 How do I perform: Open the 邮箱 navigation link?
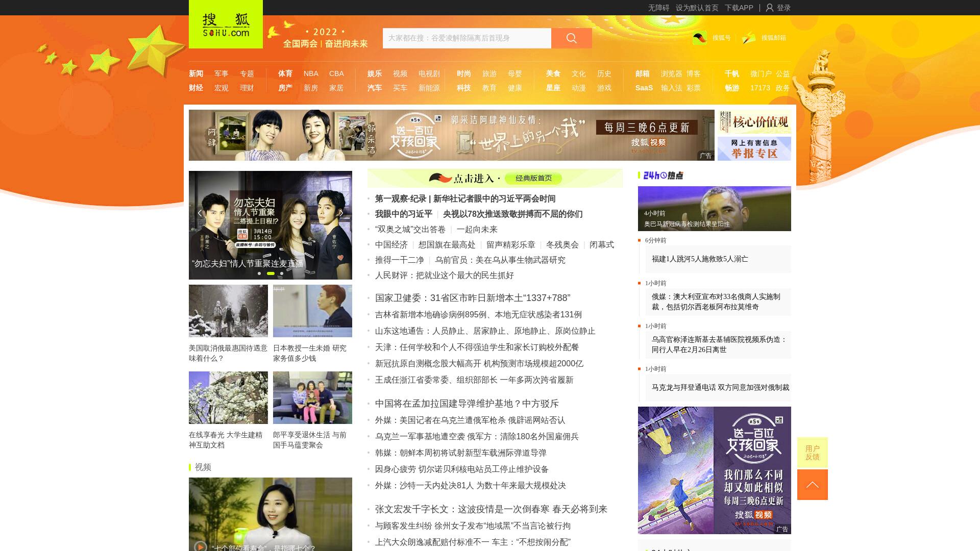pyautogui.click(x=643, y=73)
